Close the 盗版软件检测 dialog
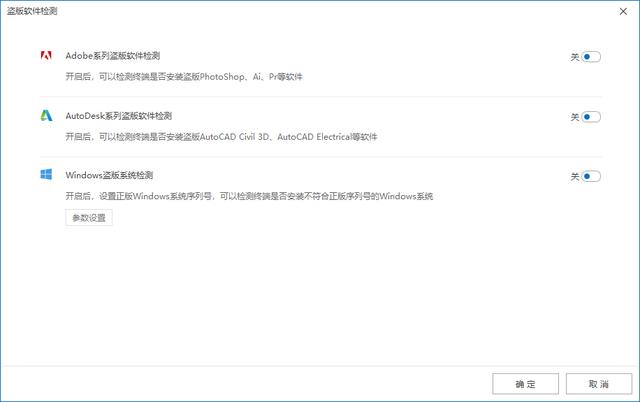 pos(623,11)
